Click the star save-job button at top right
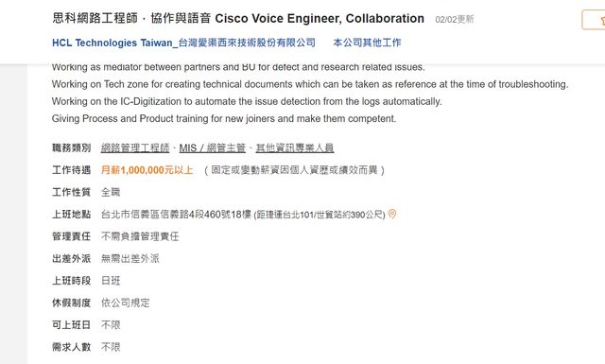 pos(594,20)
